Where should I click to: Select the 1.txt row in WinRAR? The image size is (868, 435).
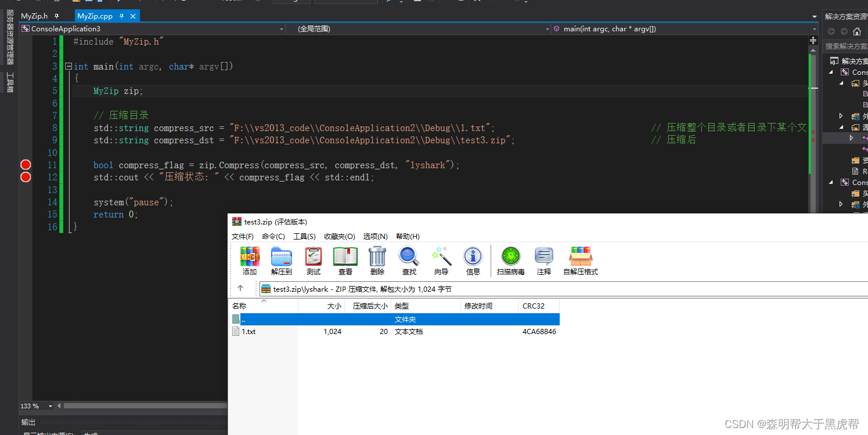[395, 332]
